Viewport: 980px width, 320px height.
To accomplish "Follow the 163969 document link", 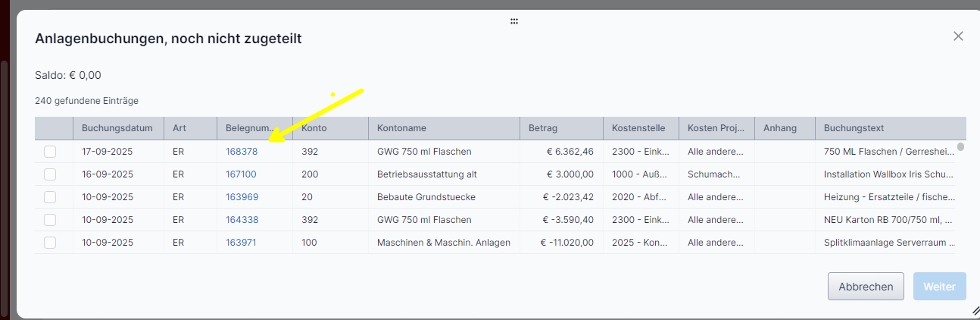I will [242, 197].
